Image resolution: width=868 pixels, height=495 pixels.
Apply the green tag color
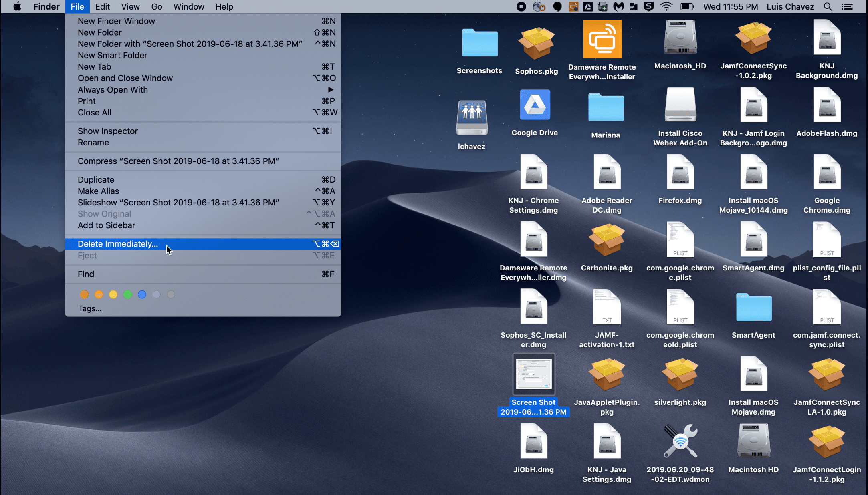tap(127, 294)
